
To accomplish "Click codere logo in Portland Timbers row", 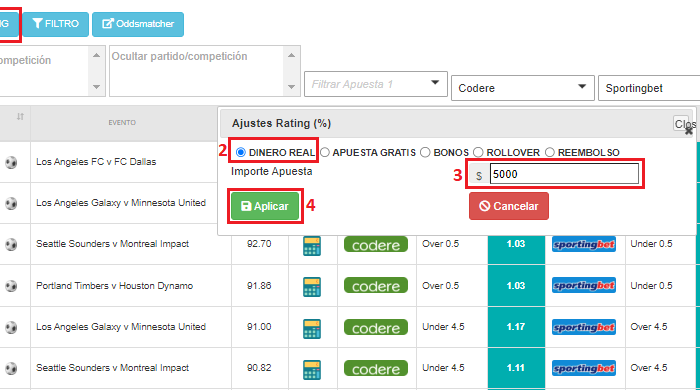I will (376, 286).
